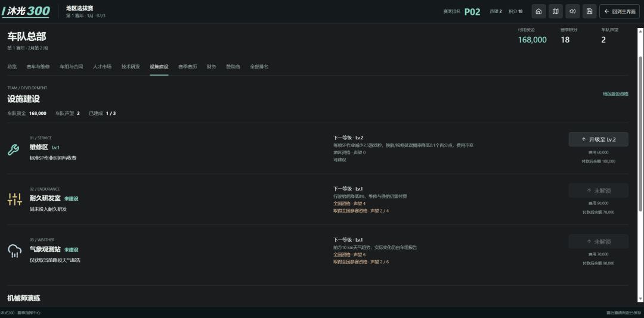Click the save floppy disk icon
Image resolution: width=644 pixels, height=318 pixels.
click(x=589, y=11)
